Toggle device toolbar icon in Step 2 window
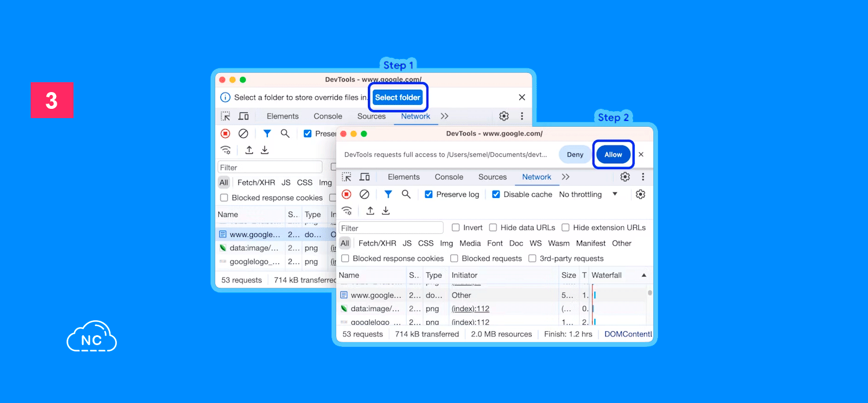The height and width of the screenshot is (403, 868). 365,177
